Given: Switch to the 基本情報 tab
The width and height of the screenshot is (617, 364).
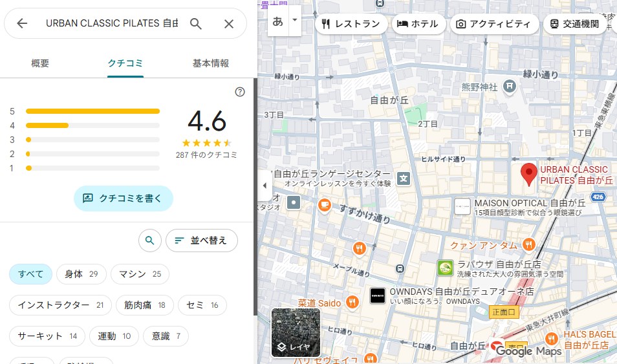Looking at the screenshot, I should 211,63.
